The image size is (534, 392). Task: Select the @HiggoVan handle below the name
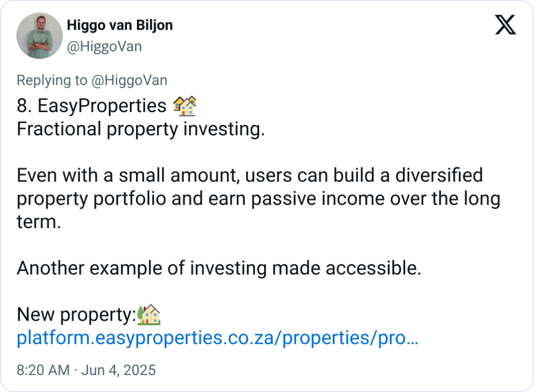click(x=104, y=47)
